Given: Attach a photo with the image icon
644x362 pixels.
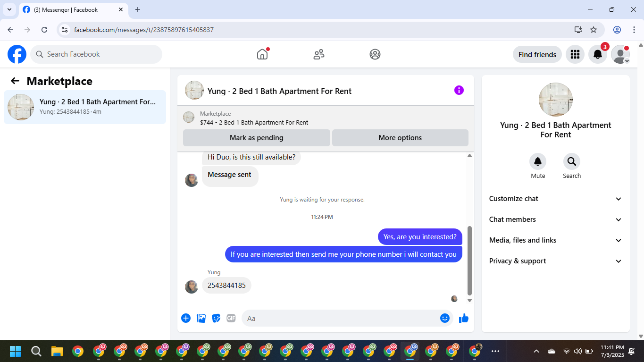Looking at the screenshot, I should point(201,318).
